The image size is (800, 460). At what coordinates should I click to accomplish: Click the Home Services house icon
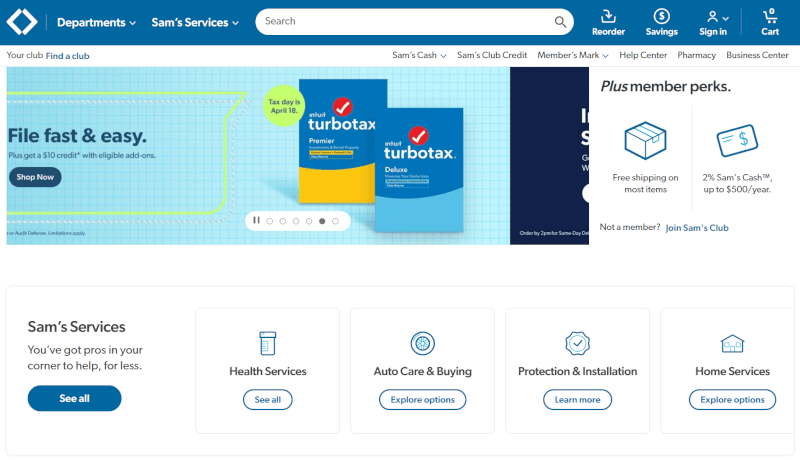(732, 344)
